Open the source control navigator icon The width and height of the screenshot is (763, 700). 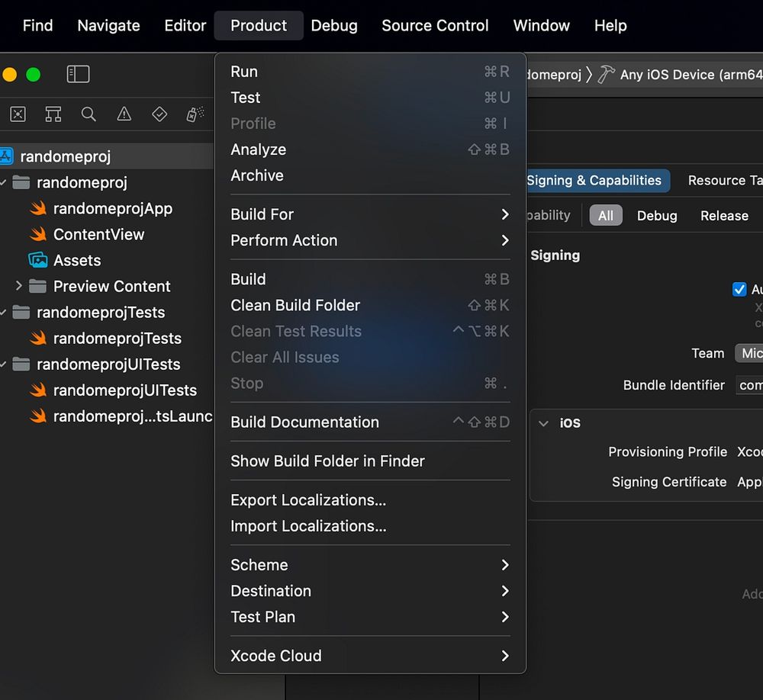pyautogui.click(x=18, y=114)
